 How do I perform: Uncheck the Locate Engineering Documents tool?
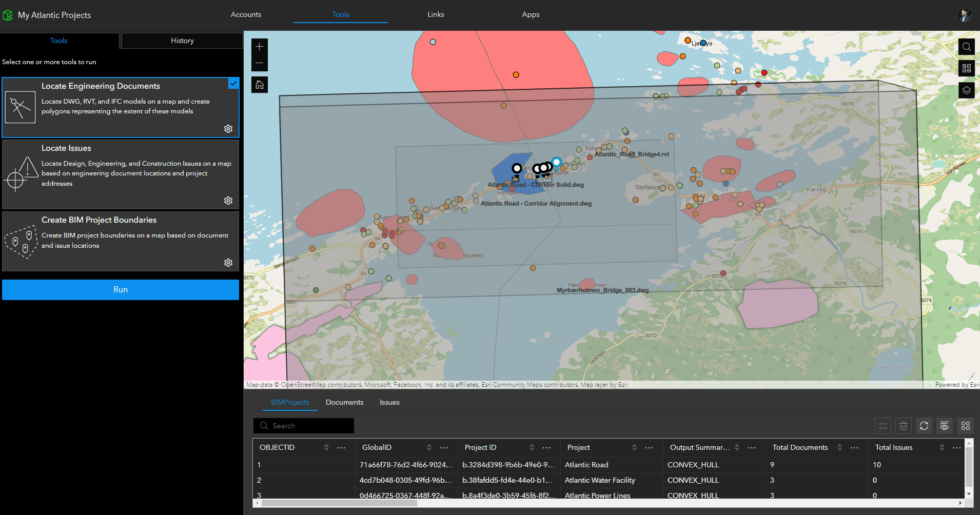(x=233, y=83)
